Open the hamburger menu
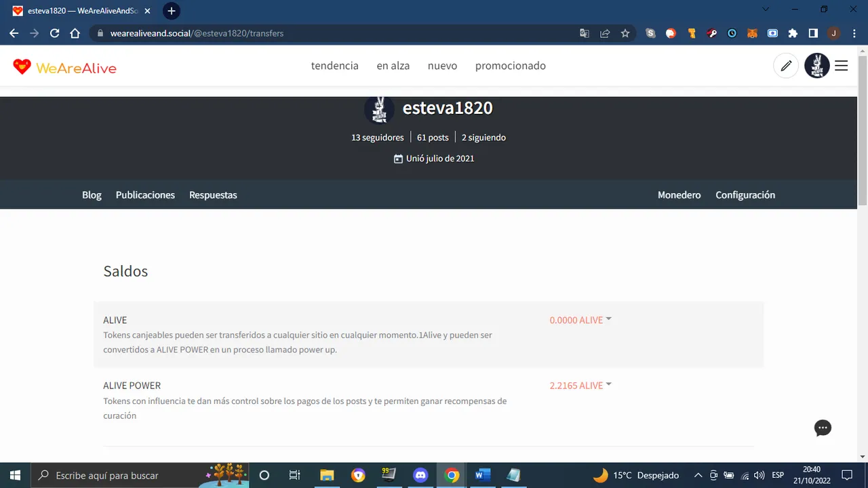The width and height of the screenshot is (868, 488). click(842, 66)
